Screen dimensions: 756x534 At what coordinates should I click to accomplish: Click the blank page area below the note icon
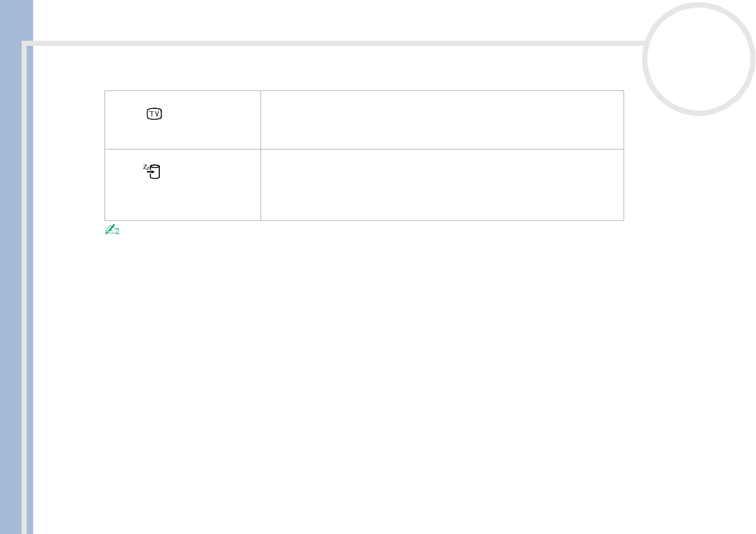364,376
